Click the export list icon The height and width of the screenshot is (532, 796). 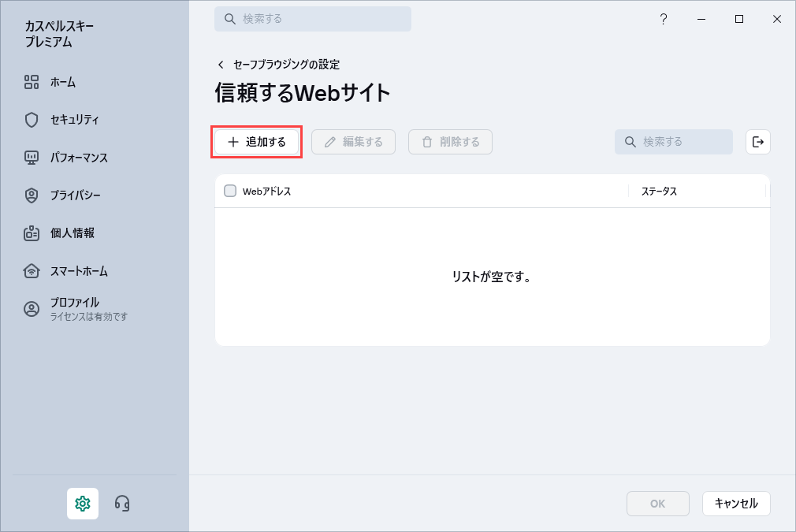click(x=758, y=142)
